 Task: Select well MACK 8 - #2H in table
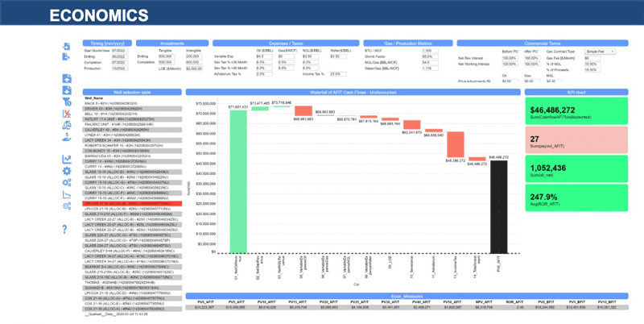(x=121, y=104)
